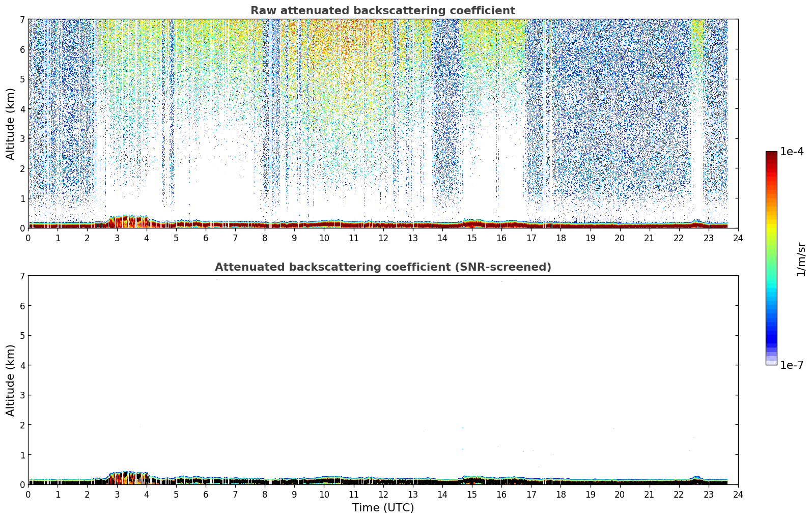Click the 0 hour tick on the bottom plot
This screenshot has height=519, width=812.
[28, 494]
